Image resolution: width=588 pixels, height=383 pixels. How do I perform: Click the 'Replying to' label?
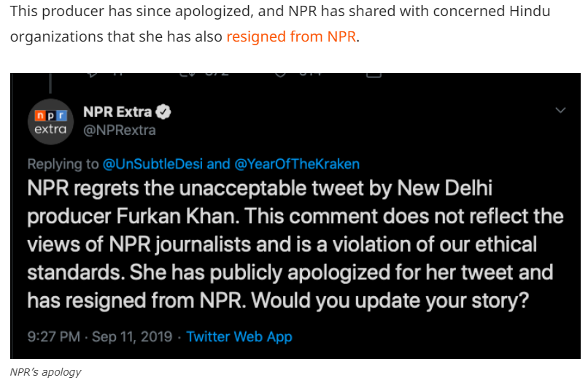point(62,164)
